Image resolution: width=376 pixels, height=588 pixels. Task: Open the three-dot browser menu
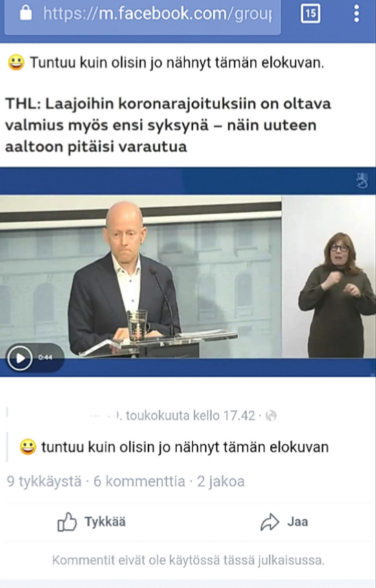(356, 14)
